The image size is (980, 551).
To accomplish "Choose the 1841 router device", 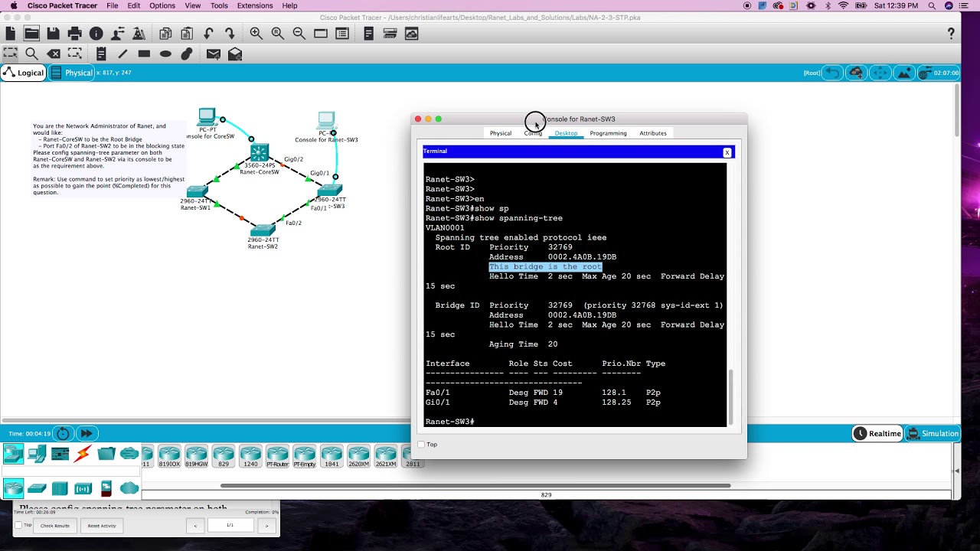I will click(x=332, y=456).
